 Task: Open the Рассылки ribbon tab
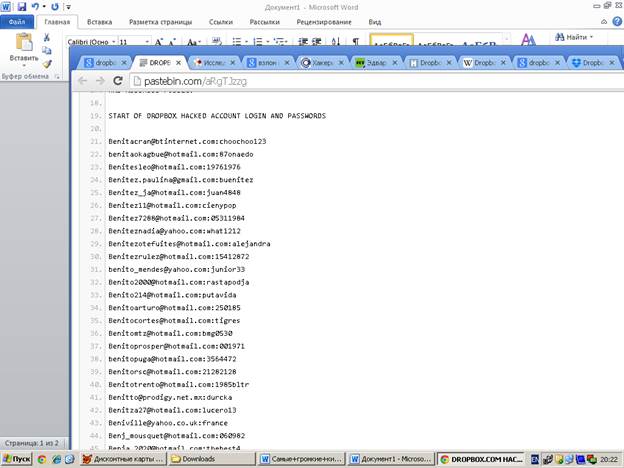[x=265, y=22]
